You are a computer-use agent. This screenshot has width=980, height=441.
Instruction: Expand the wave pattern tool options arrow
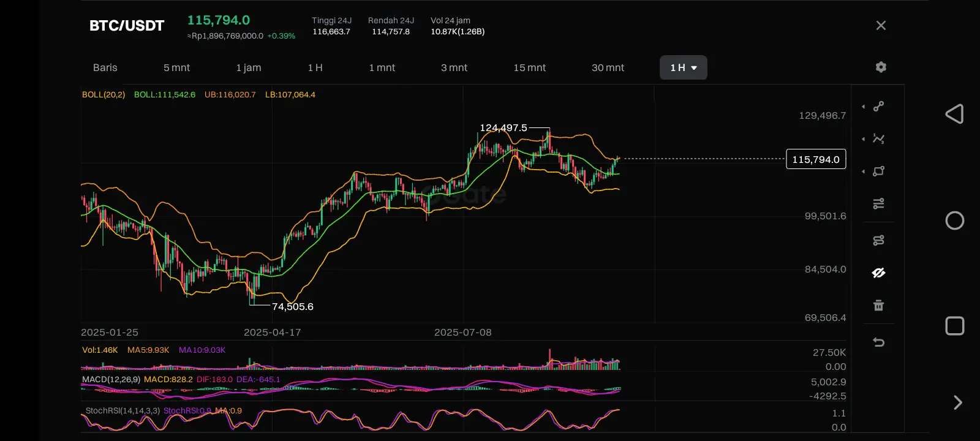[864, 139]
